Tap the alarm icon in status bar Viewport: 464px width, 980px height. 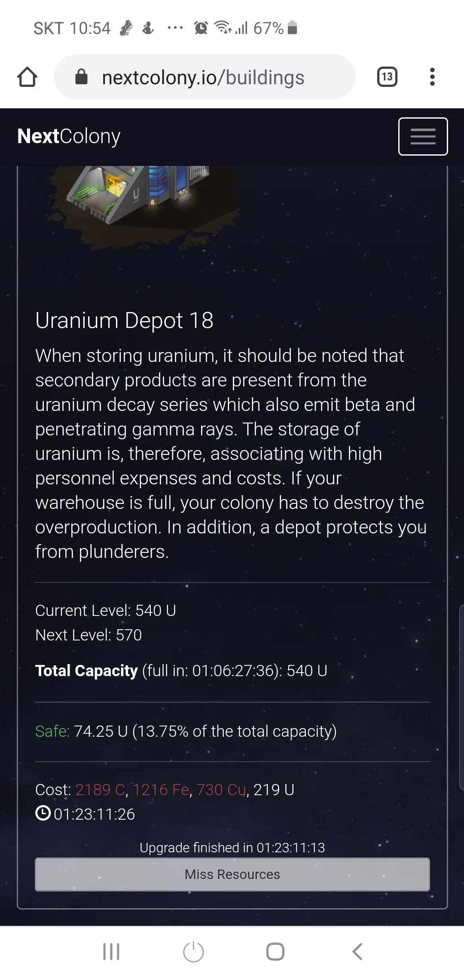tap(201, 28)
